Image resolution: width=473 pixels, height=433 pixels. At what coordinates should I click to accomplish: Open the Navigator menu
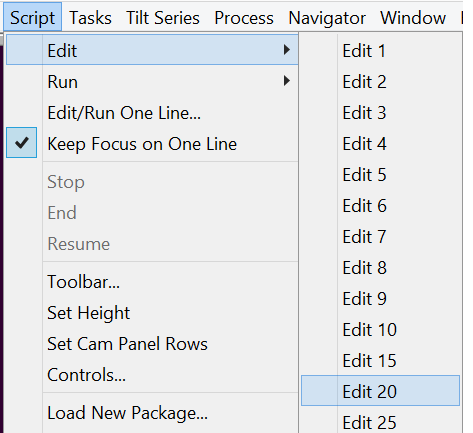(x=327, y=17)
